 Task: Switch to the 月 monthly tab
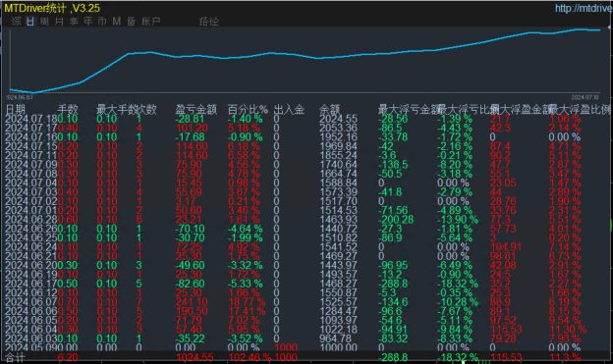click(59, 21)
